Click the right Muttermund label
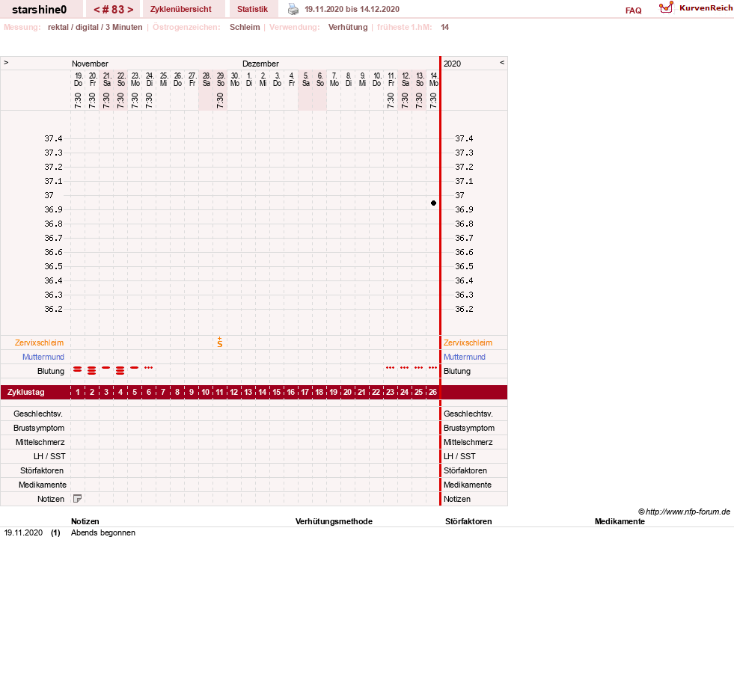The width and height of the screenshot is (734, 700). 465,357
